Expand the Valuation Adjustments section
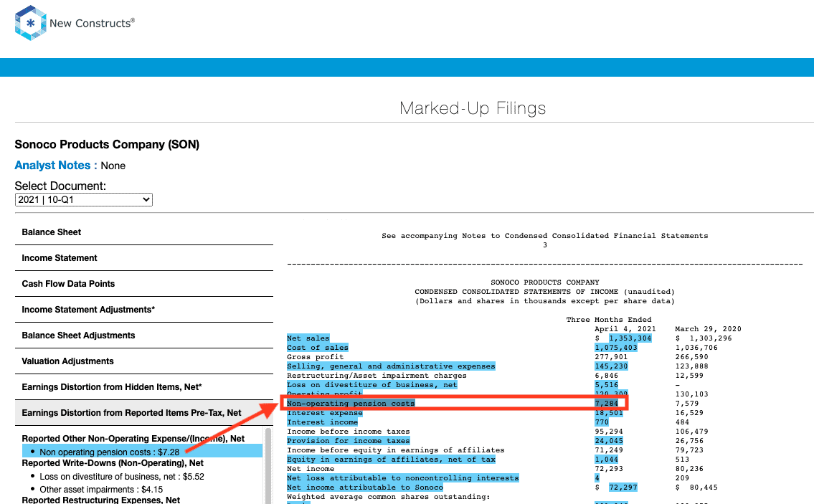 144,361
